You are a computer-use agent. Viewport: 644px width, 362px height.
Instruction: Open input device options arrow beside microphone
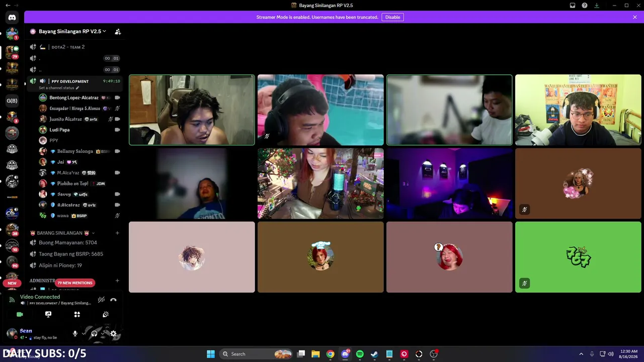84,333
